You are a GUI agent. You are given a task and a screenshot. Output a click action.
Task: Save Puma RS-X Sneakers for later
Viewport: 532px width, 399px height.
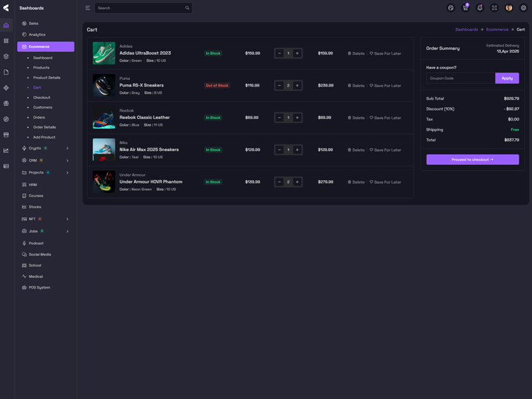(386, 86)
